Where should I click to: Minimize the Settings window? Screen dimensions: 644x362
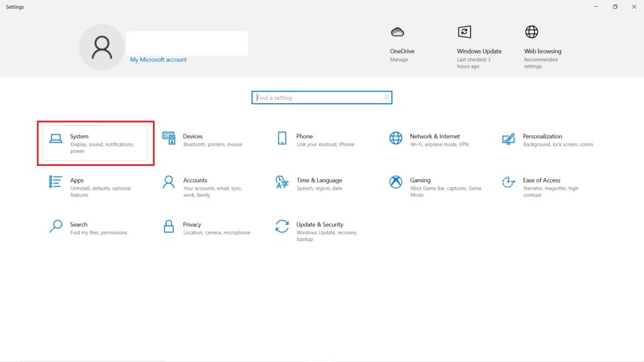596,6
